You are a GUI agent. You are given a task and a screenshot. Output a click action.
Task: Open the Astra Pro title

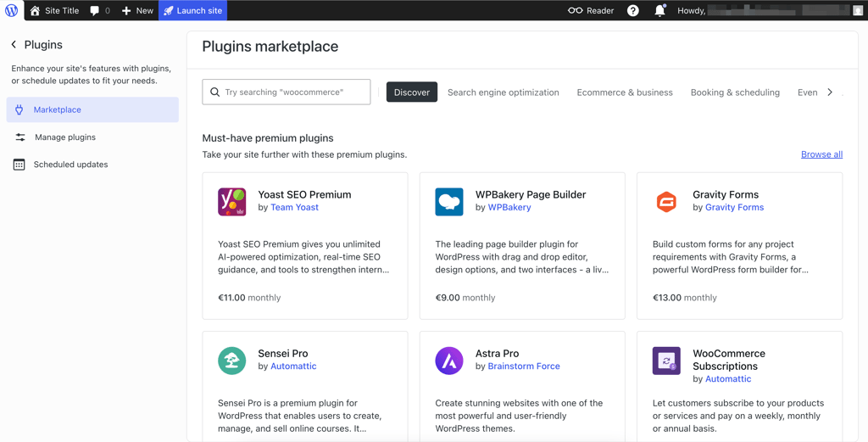497,354
